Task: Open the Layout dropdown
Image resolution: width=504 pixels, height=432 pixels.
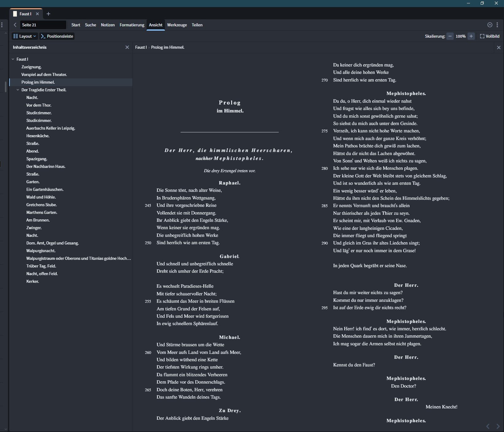Action: pyautogui.click(x=25, y=36)
